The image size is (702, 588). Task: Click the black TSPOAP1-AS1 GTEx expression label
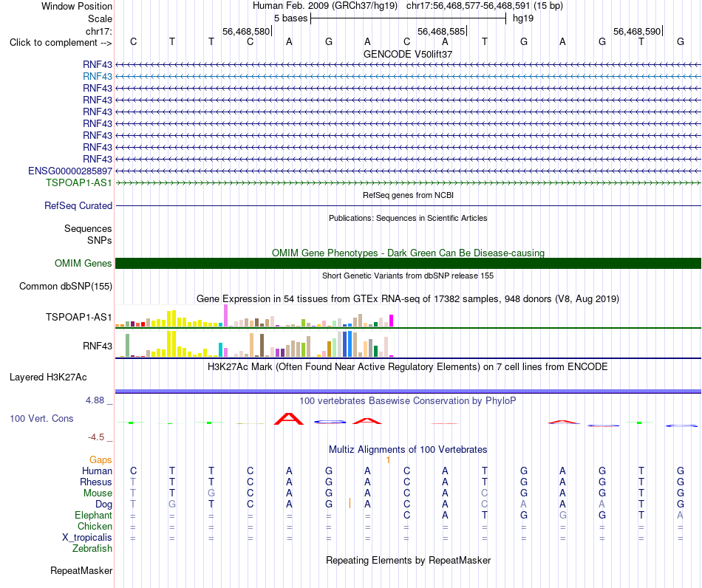pos(78,318)
